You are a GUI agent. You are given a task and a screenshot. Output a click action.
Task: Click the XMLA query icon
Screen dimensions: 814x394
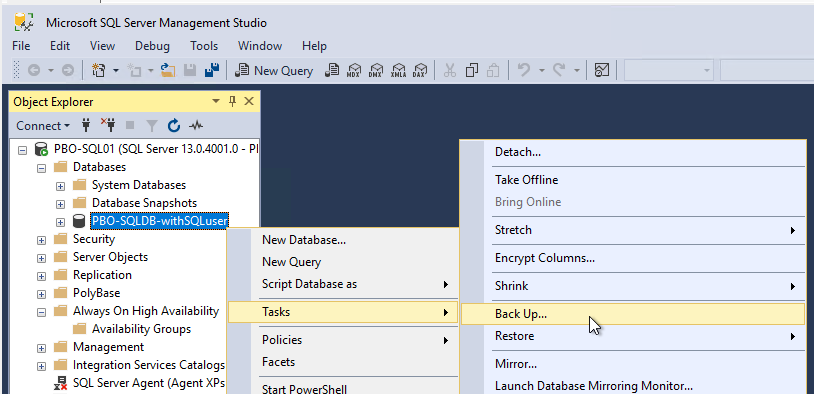[x=398, y=70]
